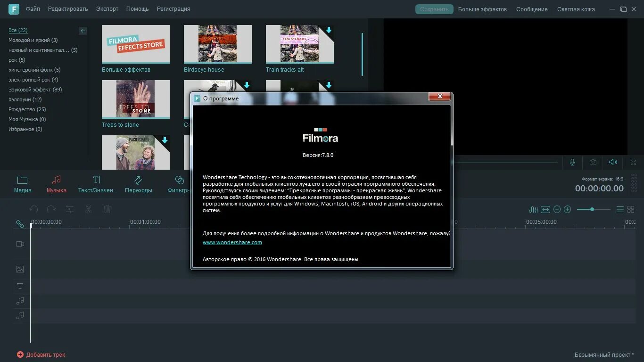Select category нежный и сентиментал... (5)
The height and width of the screenshot is (362, 644).
pyautogui.click(x=43, y=50)
